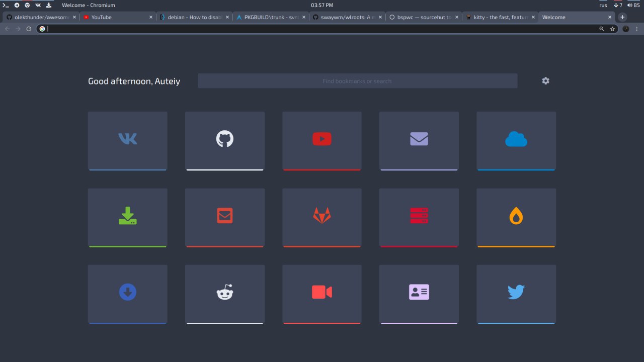Open a new tab with plus button
Screen dimensions: 644x362
[622, 17]
